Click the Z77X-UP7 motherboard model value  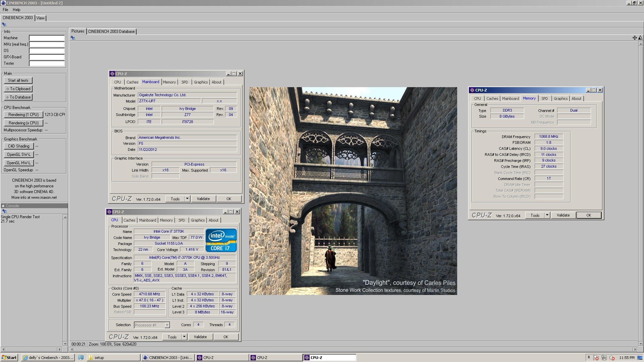(169, 101)
